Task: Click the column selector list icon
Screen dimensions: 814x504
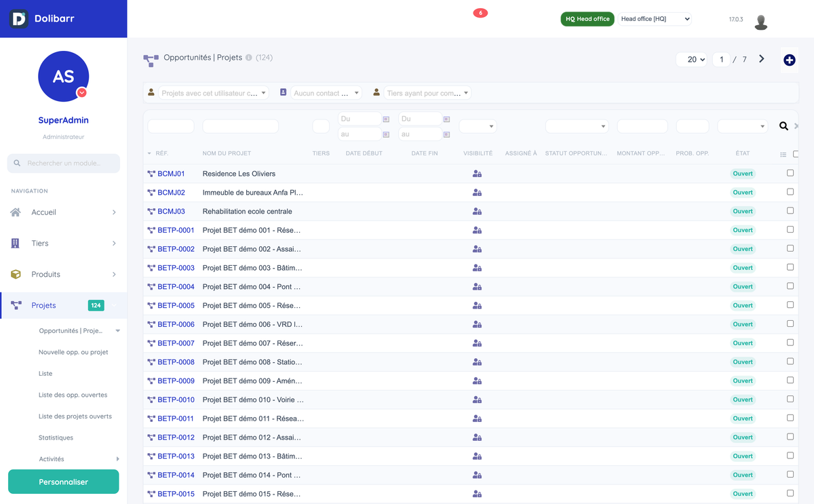Action: point(783,155)
